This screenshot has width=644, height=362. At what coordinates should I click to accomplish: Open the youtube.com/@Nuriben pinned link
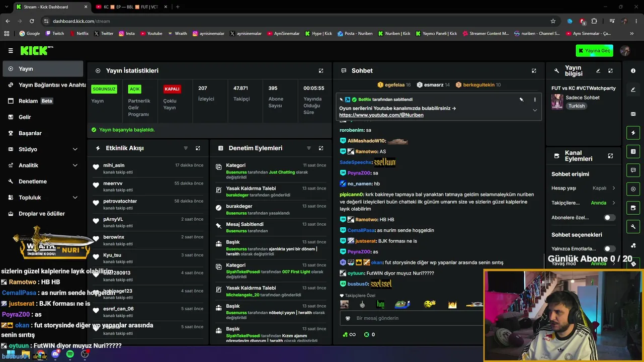point(381,115)
